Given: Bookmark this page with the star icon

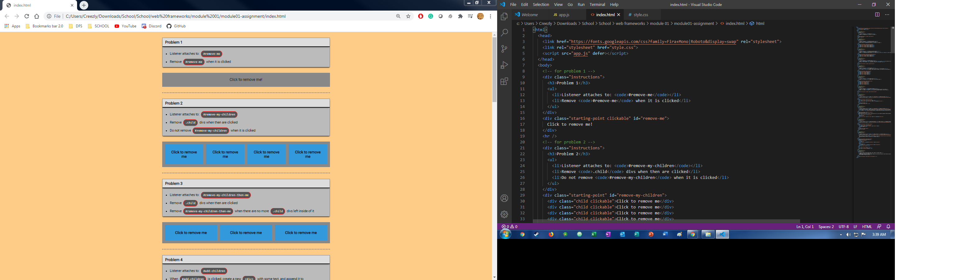Looking at the screenshot, I should (409, 16).
